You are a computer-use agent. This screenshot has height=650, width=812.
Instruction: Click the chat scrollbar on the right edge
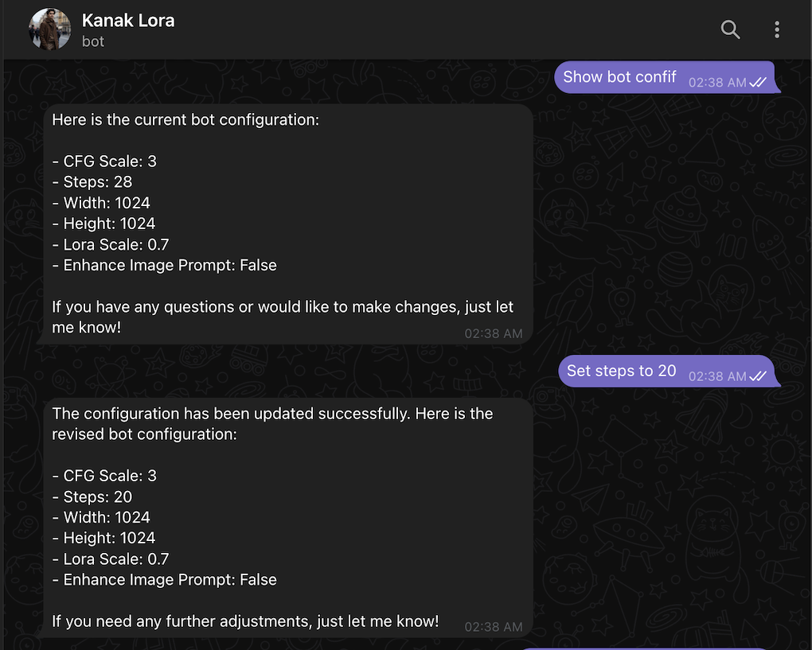click(808, 318)
